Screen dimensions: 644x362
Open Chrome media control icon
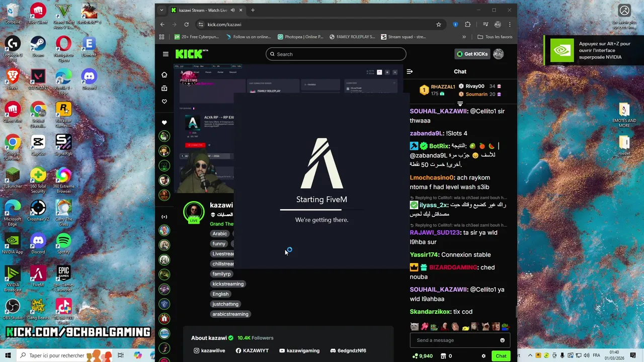click(x=486, y=25)
